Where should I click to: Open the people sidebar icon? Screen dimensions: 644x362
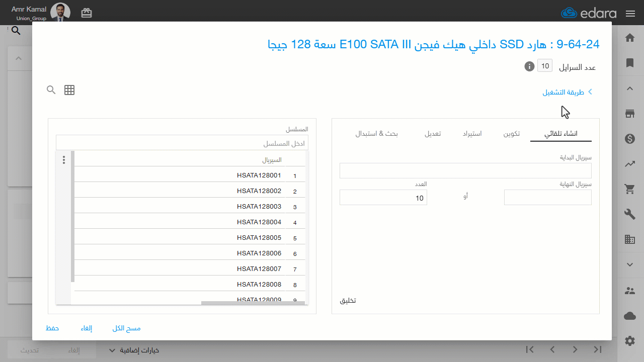point(629,291)
